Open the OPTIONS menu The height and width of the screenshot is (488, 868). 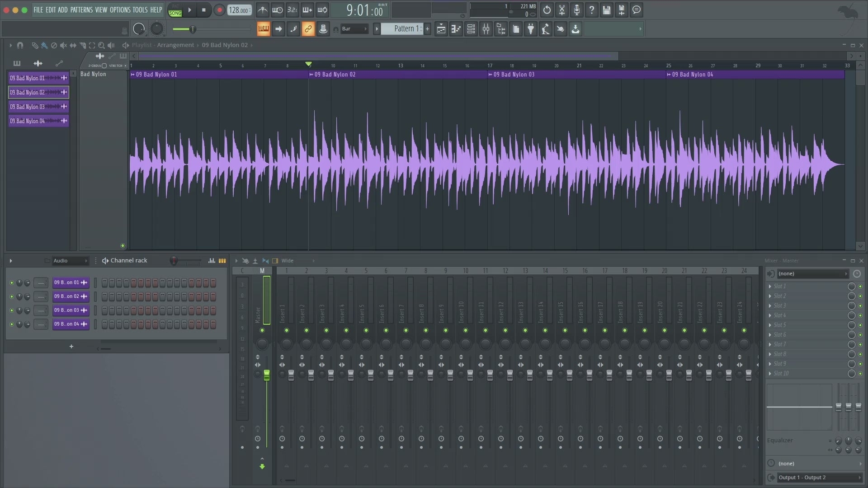[120, 10]
